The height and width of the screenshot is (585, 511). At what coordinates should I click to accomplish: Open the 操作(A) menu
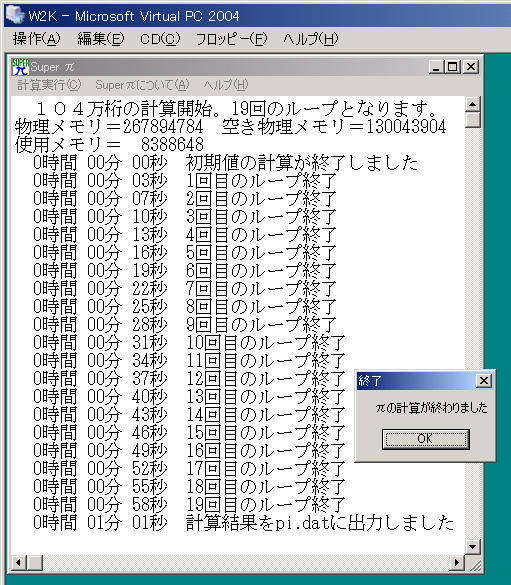coord(36,39)
